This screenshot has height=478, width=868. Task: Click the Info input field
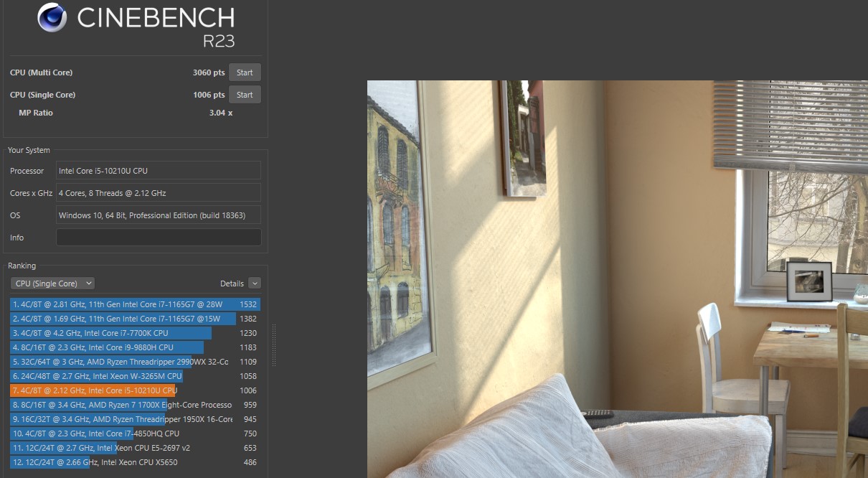(x=159, y=238)
